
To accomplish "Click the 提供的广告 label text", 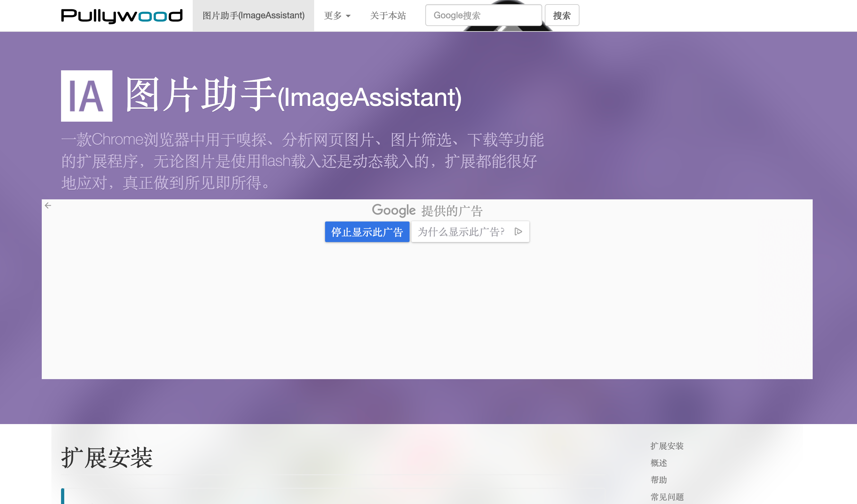I will 452,211.
